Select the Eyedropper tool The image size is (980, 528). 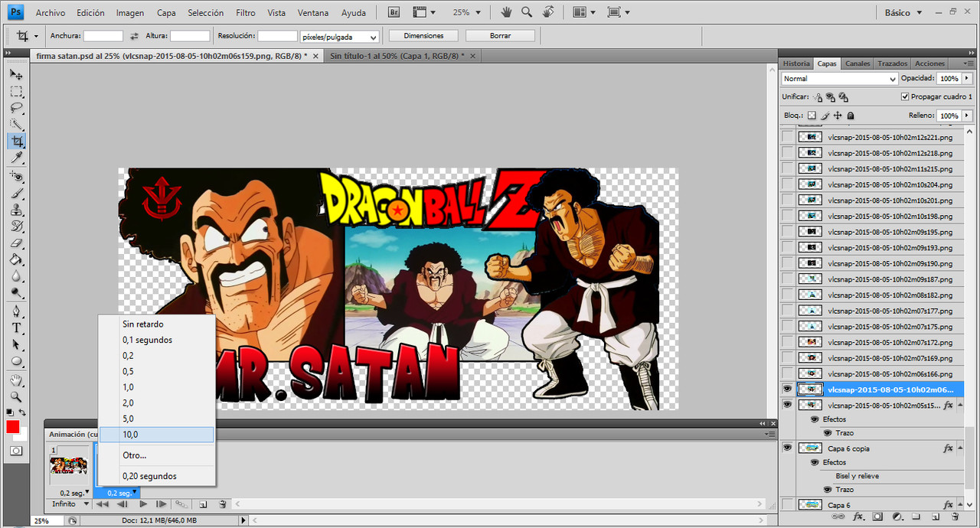pos(16,157)
